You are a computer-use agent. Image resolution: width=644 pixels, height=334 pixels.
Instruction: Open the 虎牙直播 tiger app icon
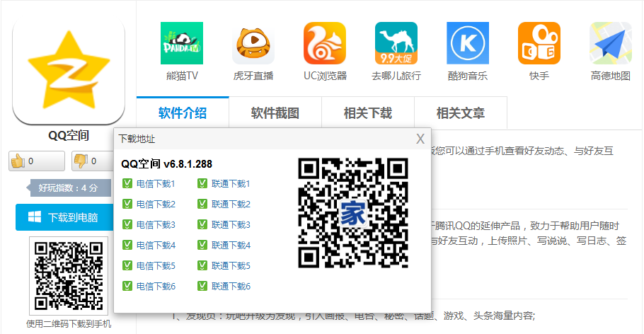click(x=253, y=43)
